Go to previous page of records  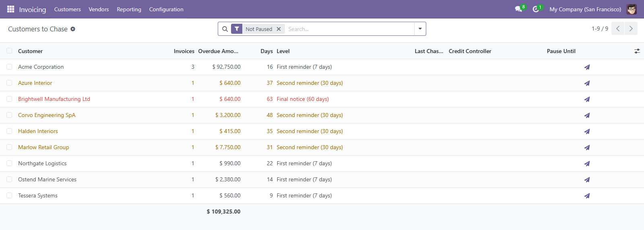click(x=618, y=29)
